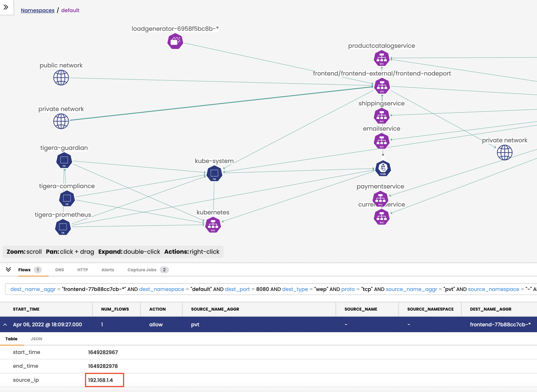
Task: Select the kube-system namespace icon
Action: coord(214,174)
